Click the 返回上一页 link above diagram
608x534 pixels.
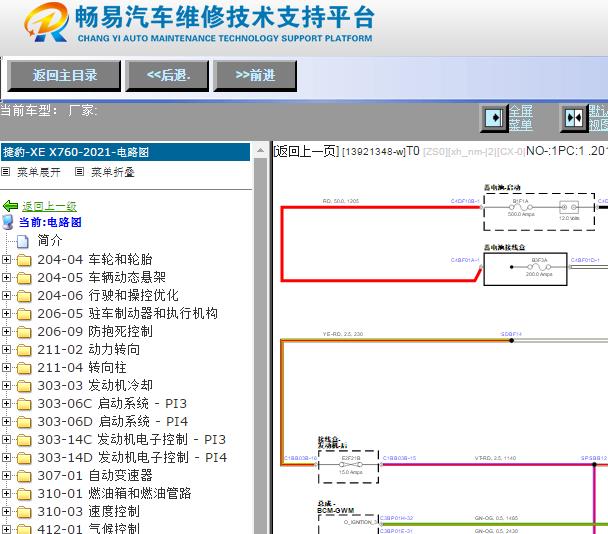click(307, 151)
